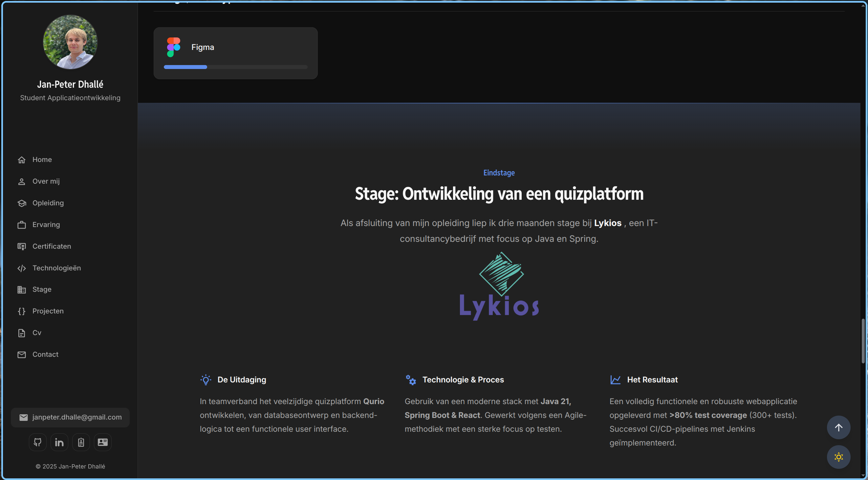Click the Home house icon
This screenshot has width=868, height=480.
22,160
